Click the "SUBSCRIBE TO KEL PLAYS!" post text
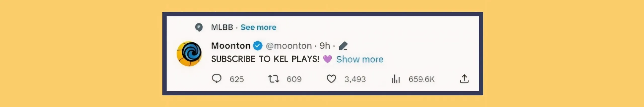 [265, 59]
